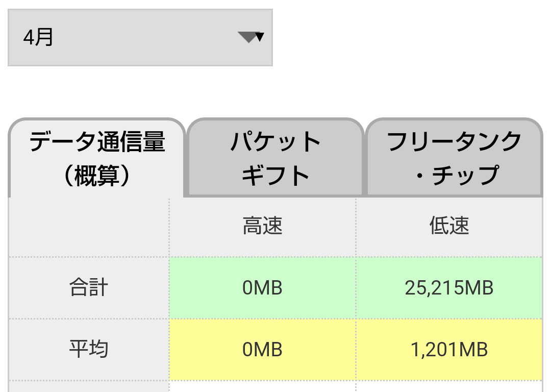Click the 低速 column header
The image size is (551, 392).
point(449,226)
